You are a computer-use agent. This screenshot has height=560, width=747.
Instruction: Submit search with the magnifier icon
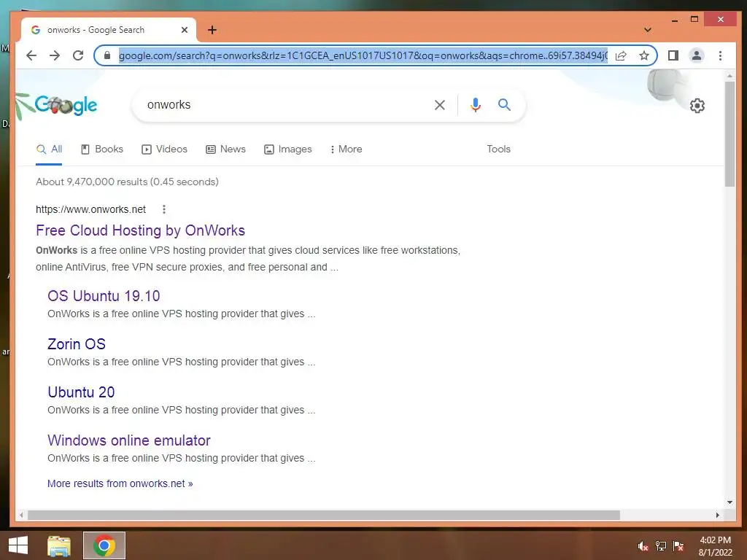[504, 105]
